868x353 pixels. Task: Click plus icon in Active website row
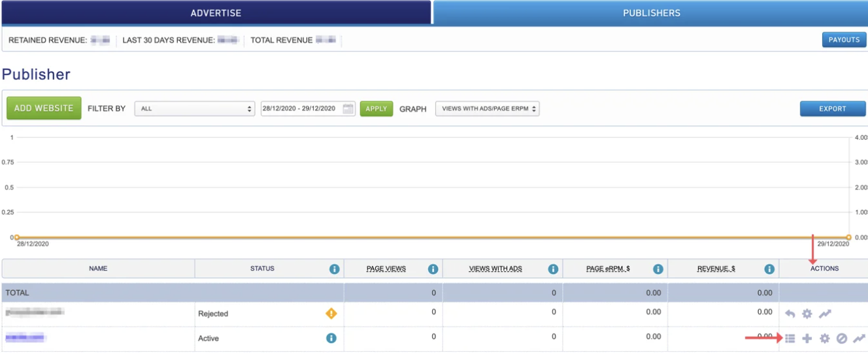pyautogui.click(x=807, y=339)
